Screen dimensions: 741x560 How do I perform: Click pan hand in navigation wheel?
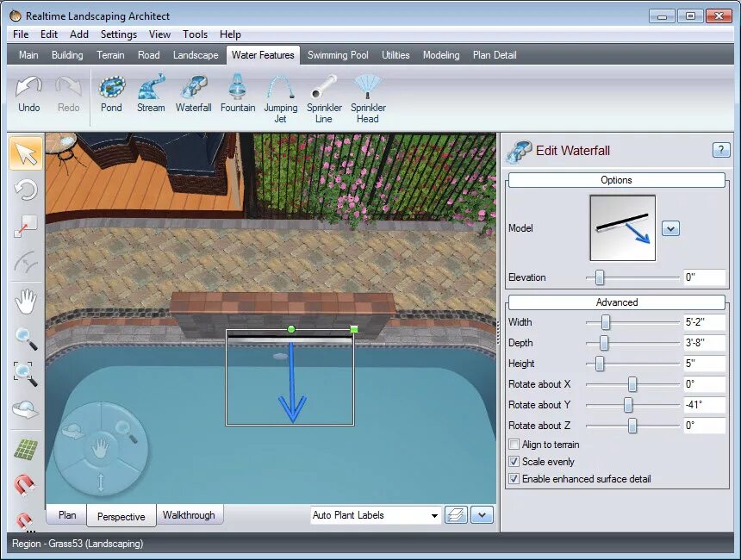pyautogui.click(x=100, y=448)
